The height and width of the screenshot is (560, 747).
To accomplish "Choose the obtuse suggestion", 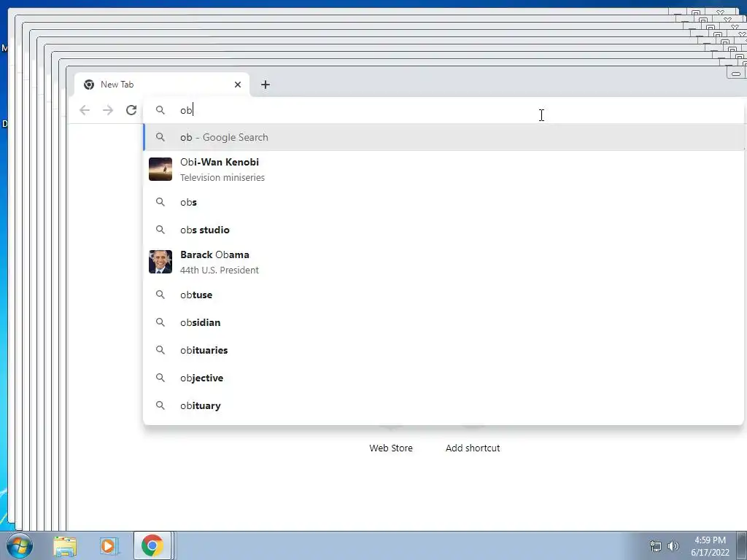I will [x=443, y=295].
